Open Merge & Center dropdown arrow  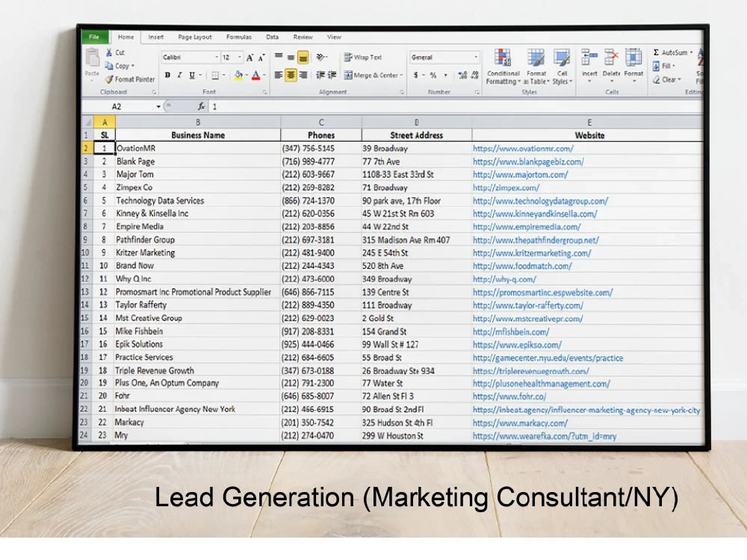pos(402,75)
